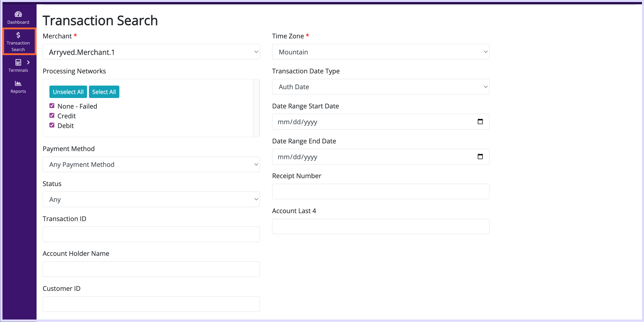Focus the Date Range Start Date field
The width and height of the screenshot is (644, 322).
click(x=380, y=121)
